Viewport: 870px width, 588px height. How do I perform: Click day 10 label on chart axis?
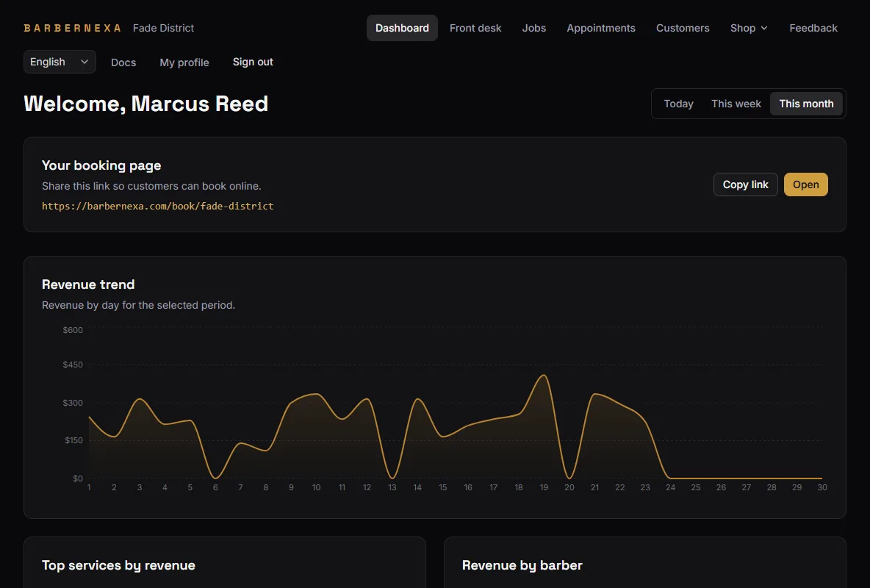click(x=316, y=487)
